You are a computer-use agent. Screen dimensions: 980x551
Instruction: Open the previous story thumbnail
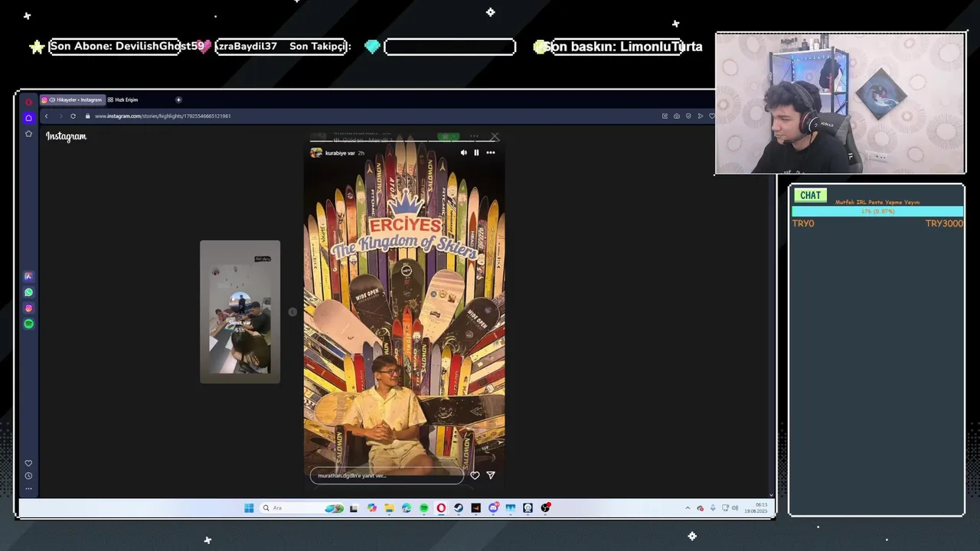240,311
